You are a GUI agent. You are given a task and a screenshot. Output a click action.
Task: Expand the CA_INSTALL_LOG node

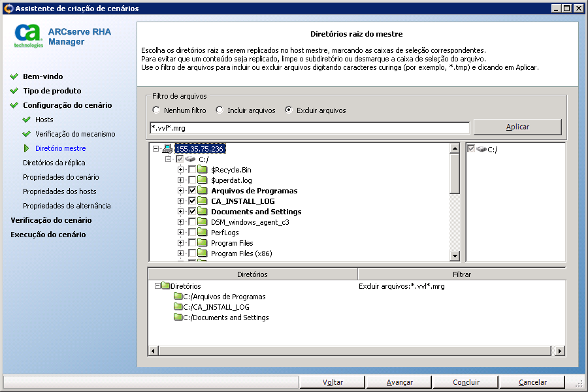pyautogui.click(x=181, y=201)
